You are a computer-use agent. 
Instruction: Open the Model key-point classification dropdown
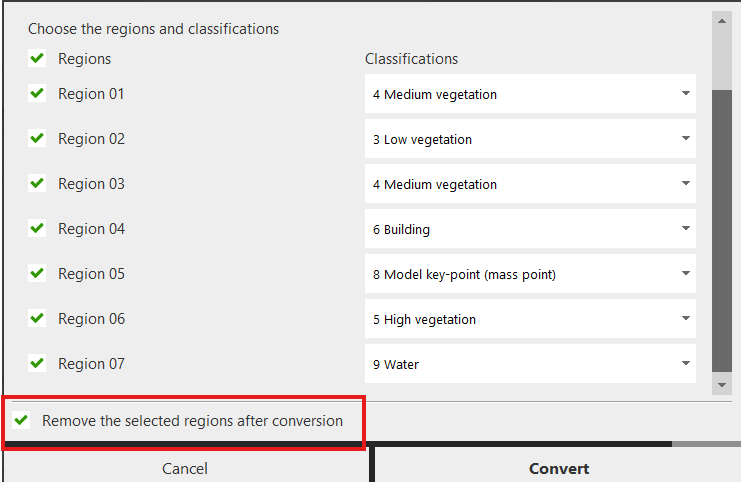(530, 274)
